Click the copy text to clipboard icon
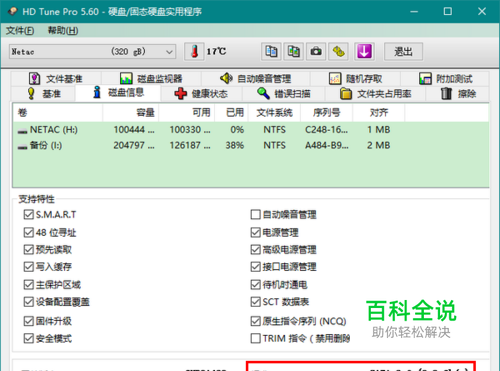 point(271,52)
